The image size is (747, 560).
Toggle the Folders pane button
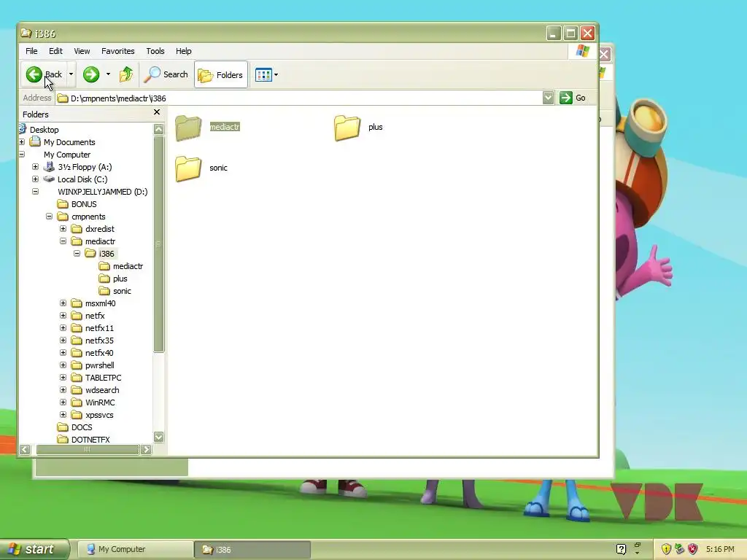coord(221,75)
